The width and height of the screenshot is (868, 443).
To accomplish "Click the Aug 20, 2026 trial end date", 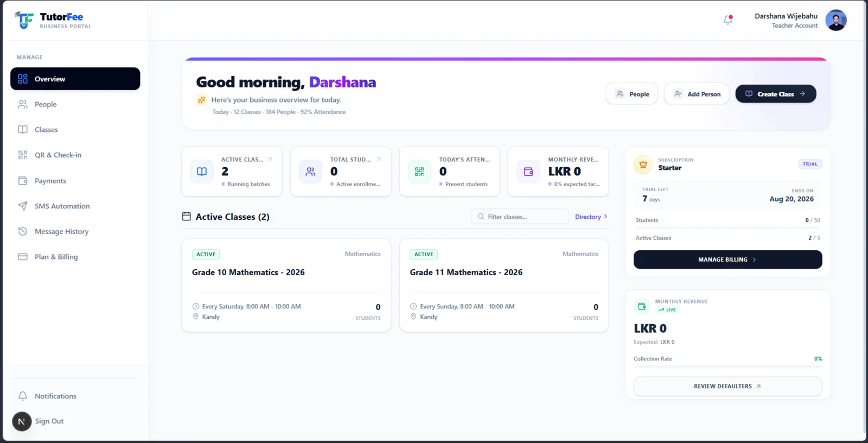I will click(x=792, y=199).
